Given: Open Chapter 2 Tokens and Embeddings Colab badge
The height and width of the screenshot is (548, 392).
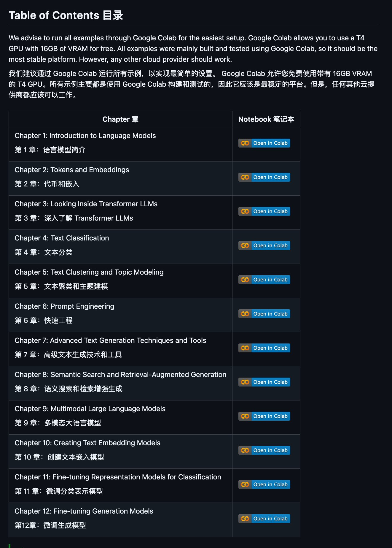Looking at the screenshot, I should (264, 177).
